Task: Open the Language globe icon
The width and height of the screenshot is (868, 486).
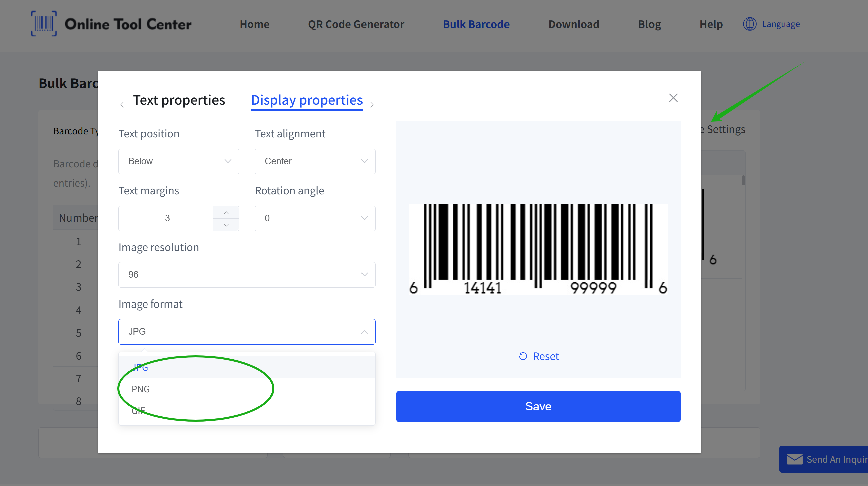Action: point(750,24)
